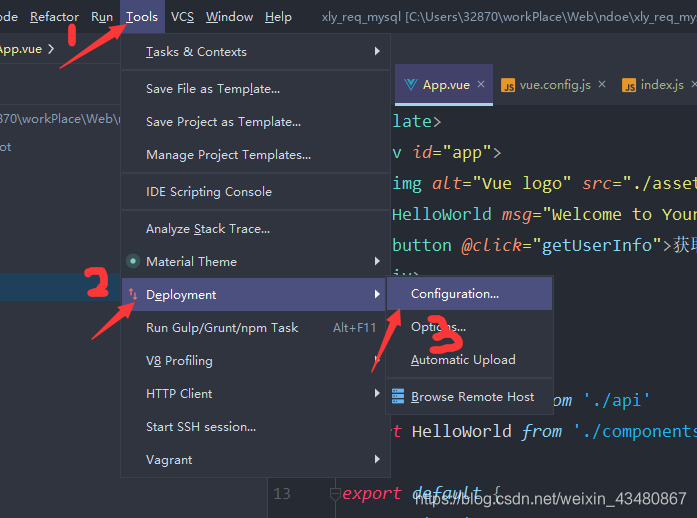Click the './api' string in editor
This screenshot has height=518, width=697.
click(x=616, y=401)
